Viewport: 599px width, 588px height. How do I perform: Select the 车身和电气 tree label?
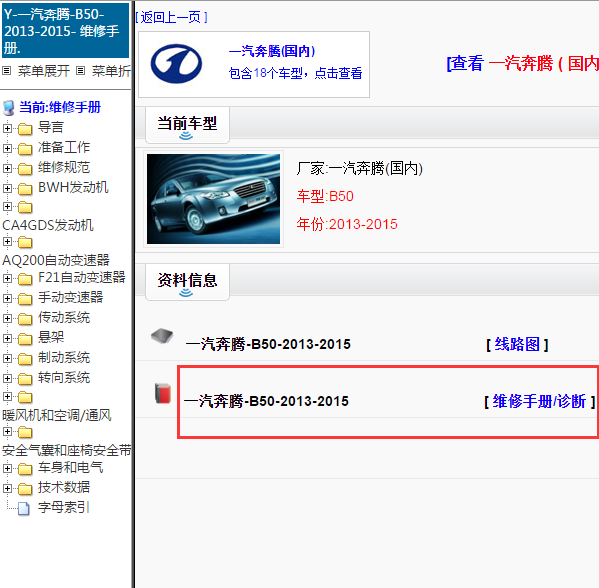pyautogui.click(x=70, y=467)
